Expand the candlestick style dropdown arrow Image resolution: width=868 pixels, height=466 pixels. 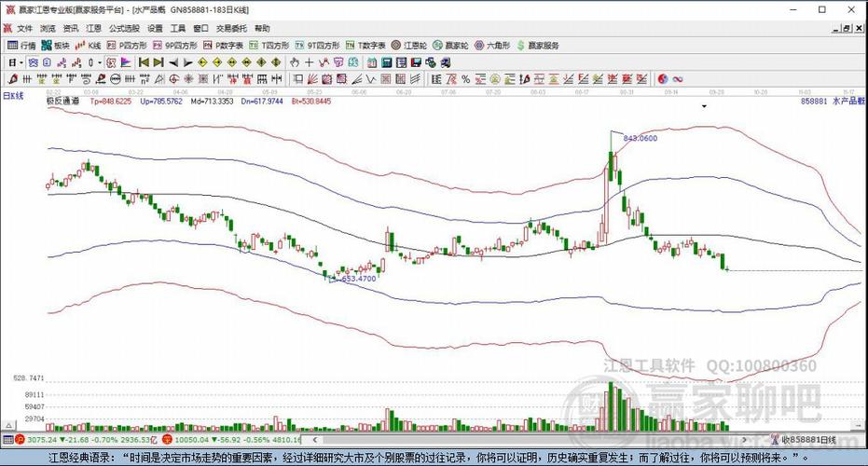(100, 62)
